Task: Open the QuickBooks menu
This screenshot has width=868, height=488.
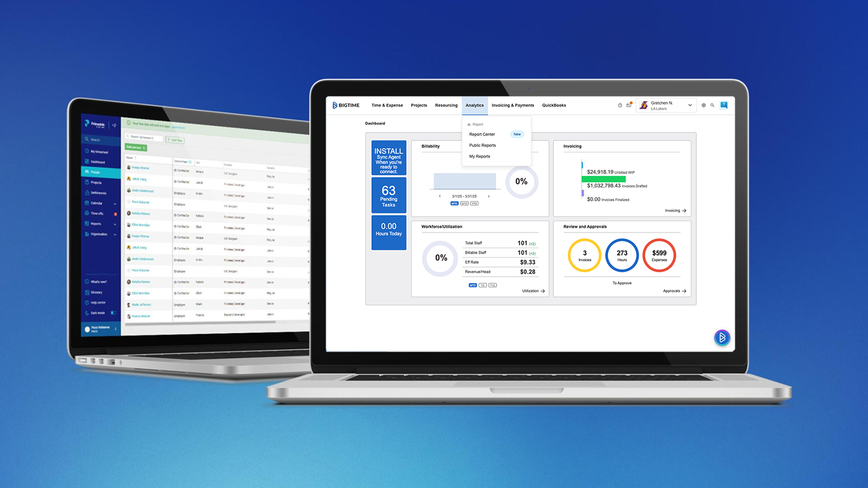Action: pyautogui.click(x=554, y=105)
